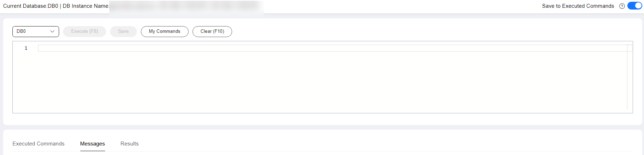Click the Save command button
644x155 pixels.
pos(123,31)
